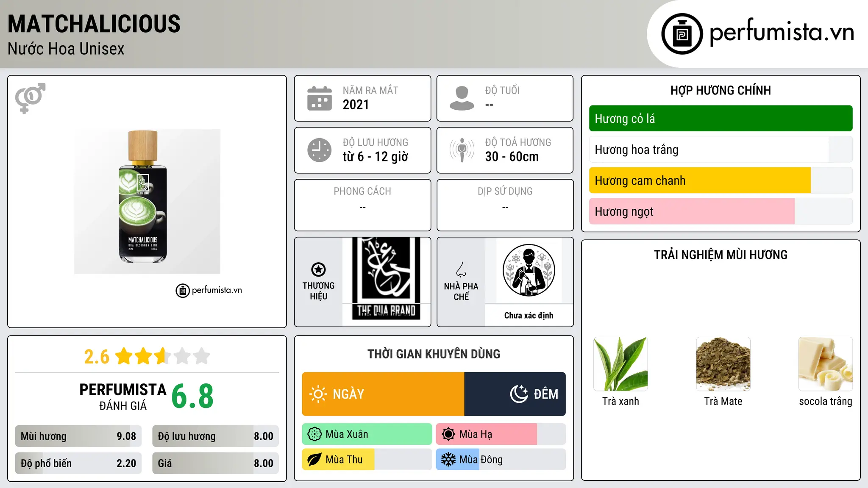Tap the sillage icon beside Độ toả hương
This screenshot has width=868, height=488.
point(462,150)
